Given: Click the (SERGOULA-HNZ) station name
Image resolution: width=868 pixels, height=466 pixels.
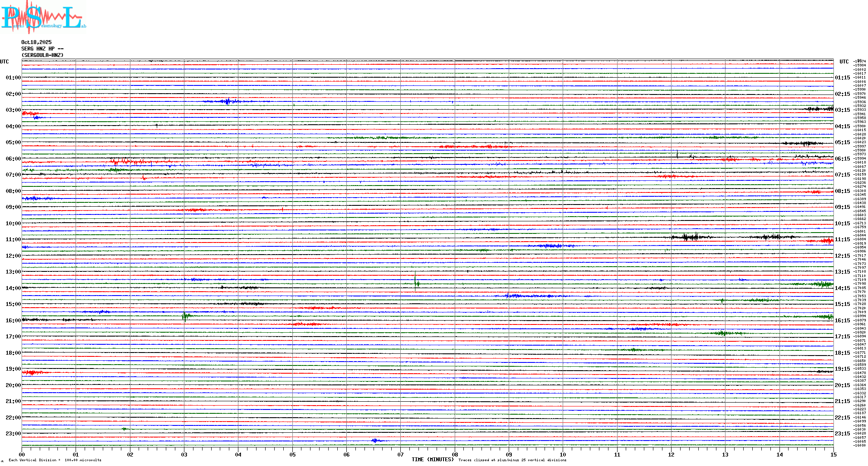Looking at the screenshot, I should click(x=42, y=55).
